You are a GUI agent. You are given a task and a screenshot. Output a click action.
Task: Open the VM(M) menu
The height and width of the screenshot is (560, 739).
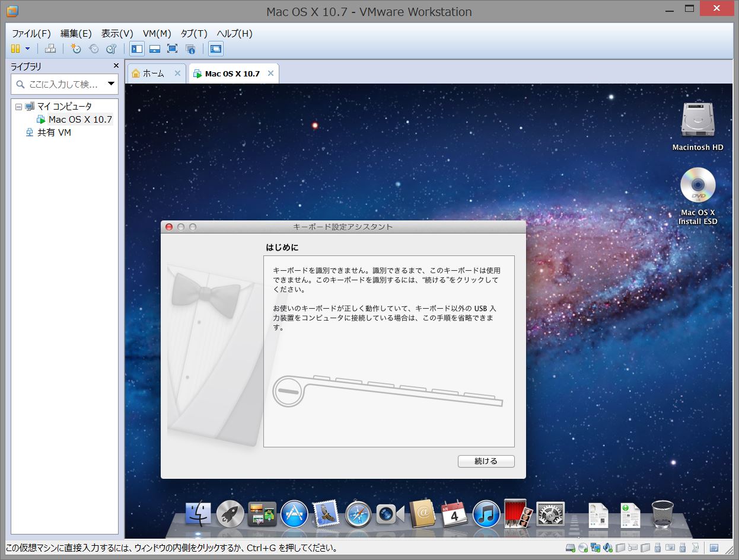click(x=157, y=33)
